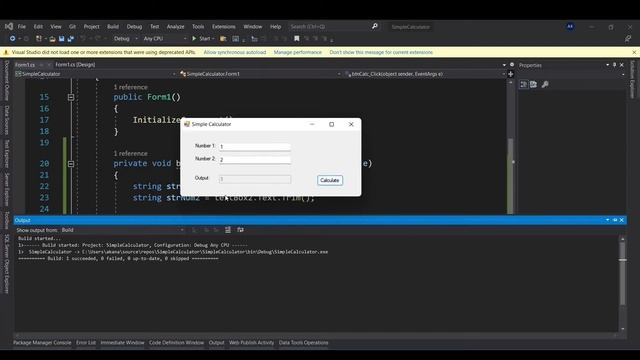Open the Project menu
The height and width of the screenshot is (360, 640).
coord(91,27)
